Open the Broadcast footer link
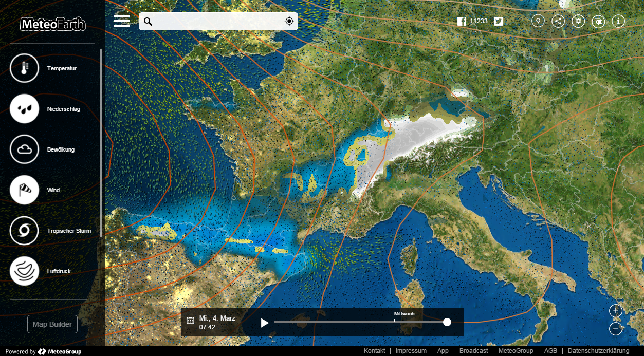This screenshot has width=644, height=356. tap(473, 351)
